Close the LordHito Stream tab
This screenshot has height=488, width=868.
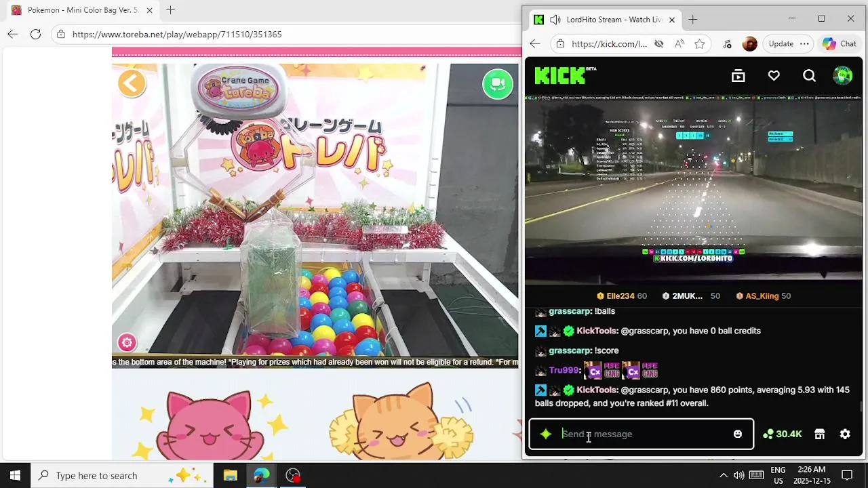[x=672, y=20]
